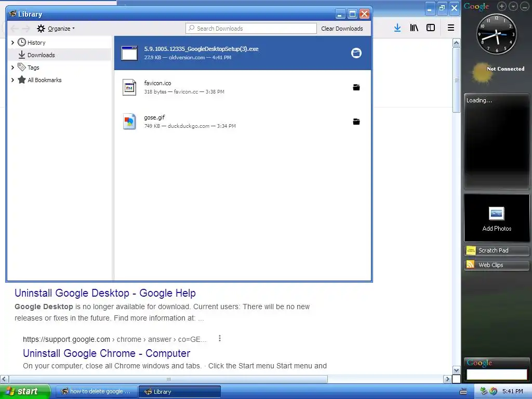Toggle the browser sidebar icon
The height and width of the screenshot is (399, 532).
431,28
